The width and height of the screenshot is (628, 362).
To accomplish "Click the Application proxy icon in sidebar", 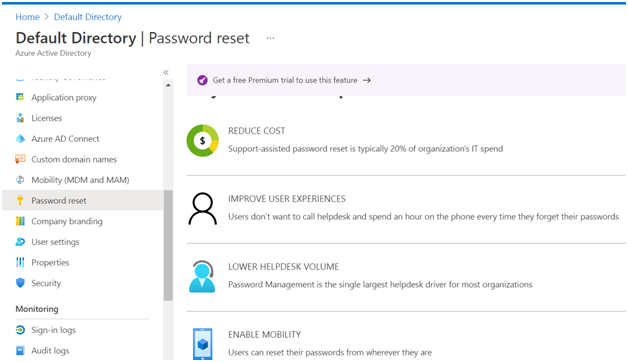I will tap(20, 97).
